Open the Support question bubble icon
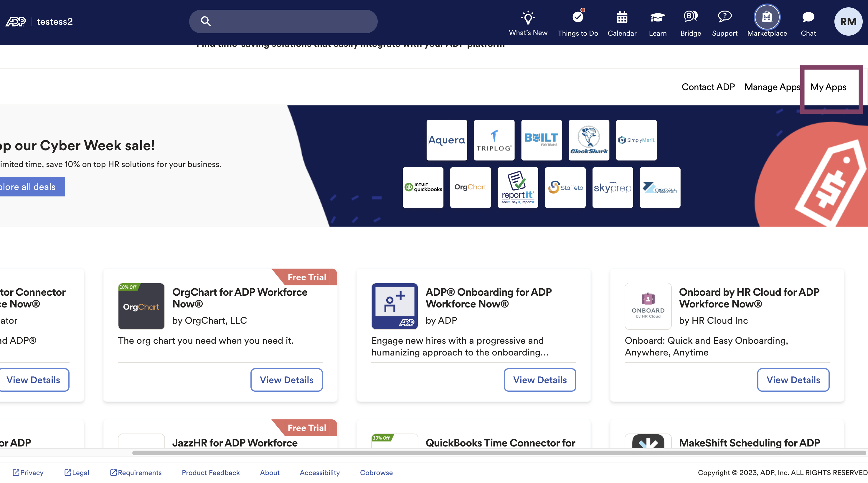This screenshot has width=868, height=483. (x=725, y=16)
